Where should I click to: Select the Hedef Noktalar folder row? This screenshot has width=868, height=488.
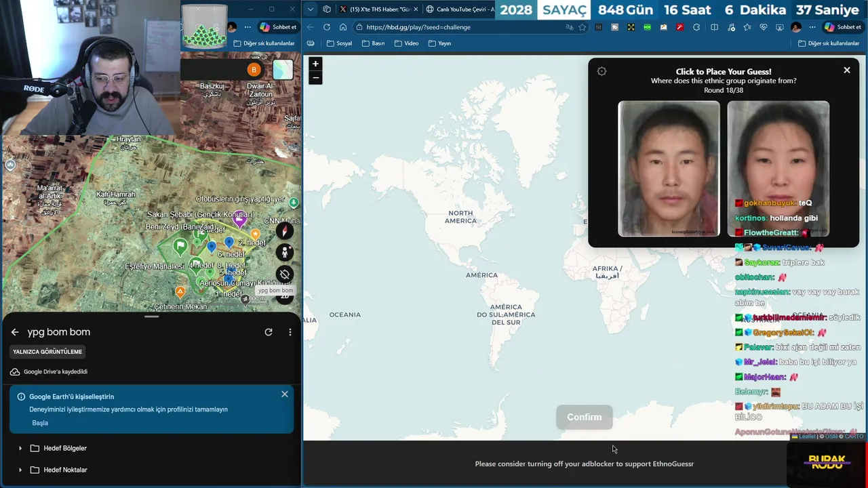tap(151, 470)
